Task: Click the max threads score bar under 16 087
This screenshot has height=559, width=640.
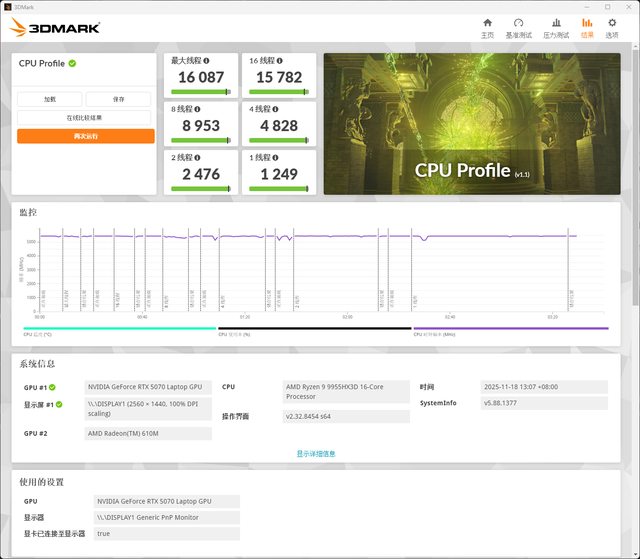Action: [201, 92]
